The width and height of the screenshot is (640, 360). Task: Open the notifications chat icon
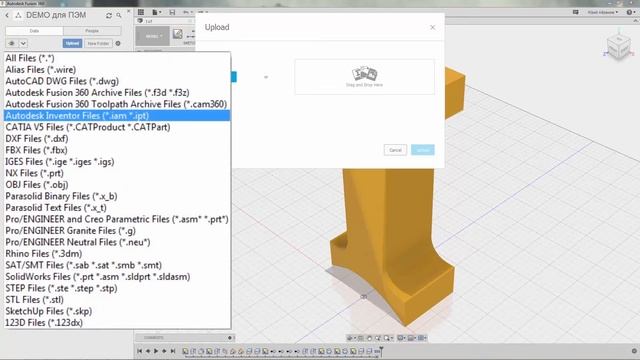click(x=576, y=12)
